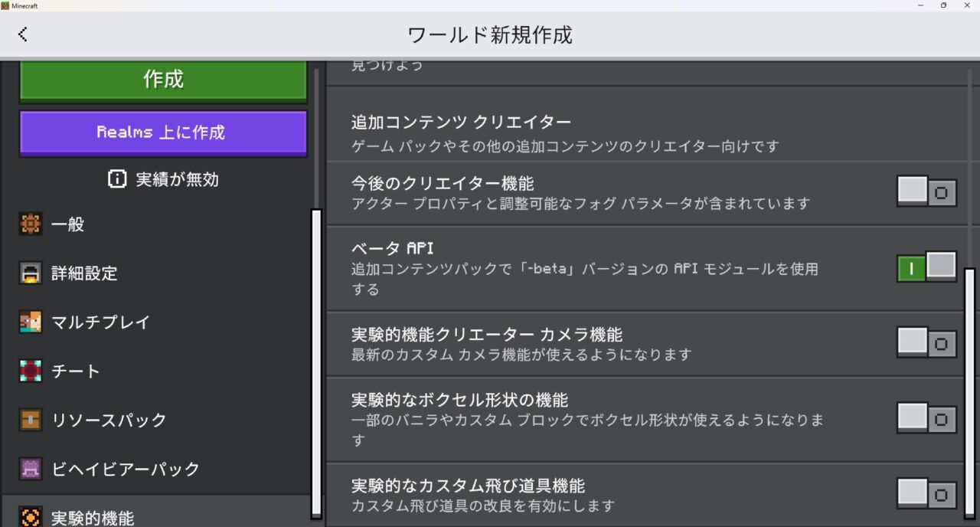
Task: Click the リソースパック chest icon
Action: [x=31, y=421]
